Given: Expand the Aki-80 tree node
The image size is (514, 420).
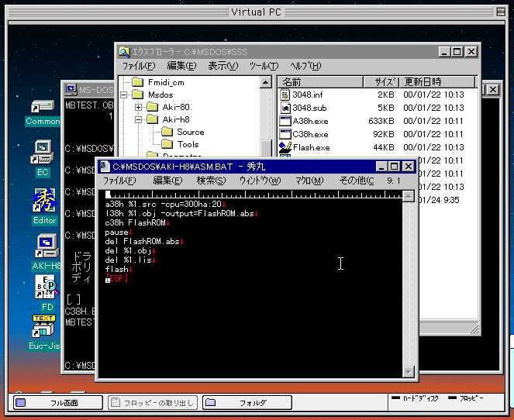Looking at the screenshot, I should tap(138, 107).
